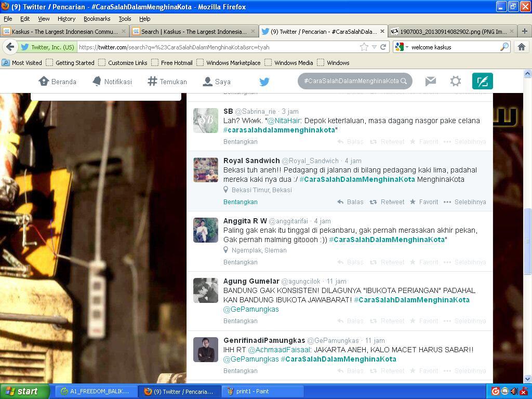Screen dimensions: 532x399
Task: Switch to Search | Kaskus tab
Action: coord(194,31)
